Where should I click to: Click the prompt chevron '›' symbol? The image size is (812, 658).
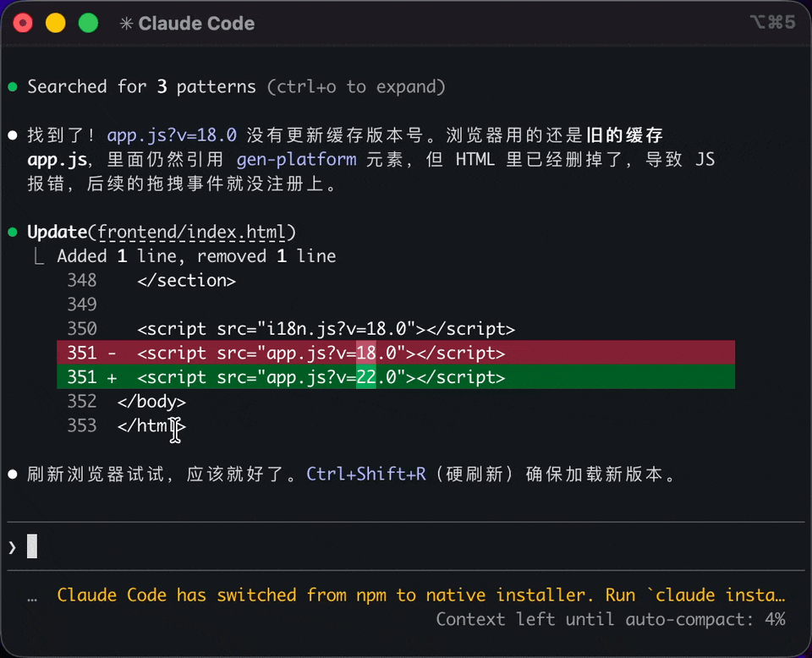[13, 547]
